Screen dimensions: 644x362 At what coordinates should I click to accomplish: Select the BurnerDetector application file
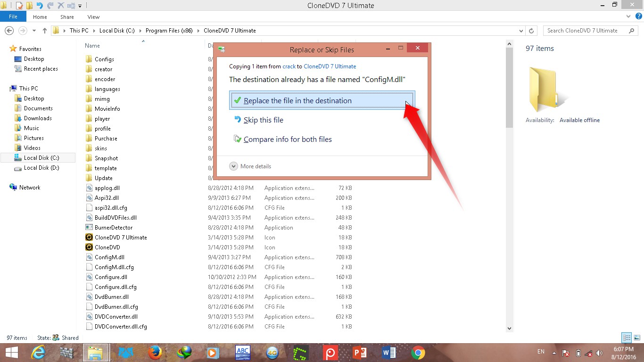[x=114, y=228]
